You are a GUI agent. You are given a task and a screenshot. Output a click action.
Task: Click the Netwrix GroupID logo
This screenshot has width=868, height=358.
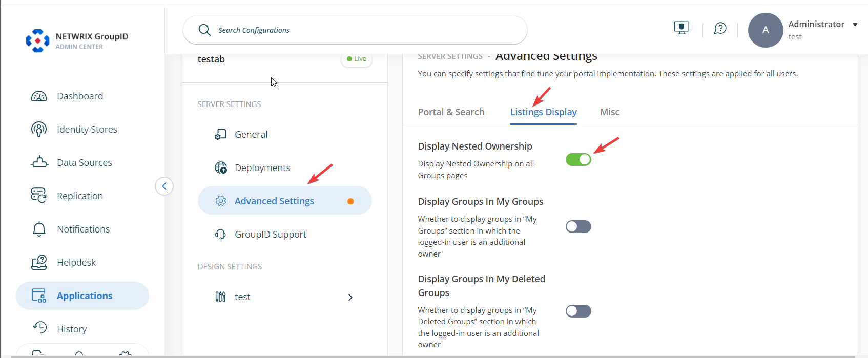pyautogui.click(x=77, y=40)
